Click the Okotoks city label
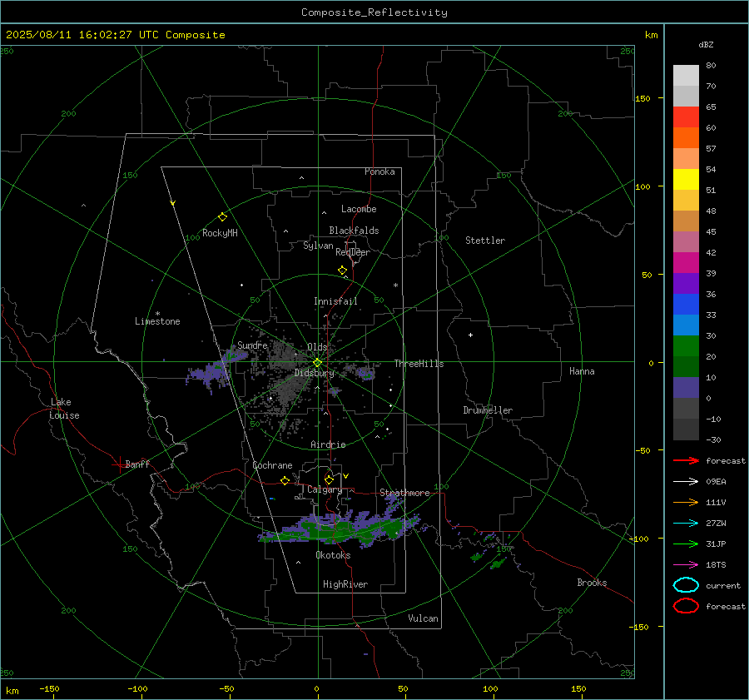 point(333,555)
